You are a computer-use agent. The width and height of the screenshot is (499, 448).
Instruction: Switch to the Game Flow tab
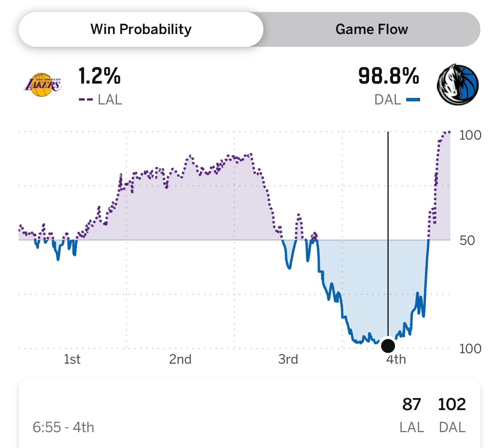click(x=371, y=29)
